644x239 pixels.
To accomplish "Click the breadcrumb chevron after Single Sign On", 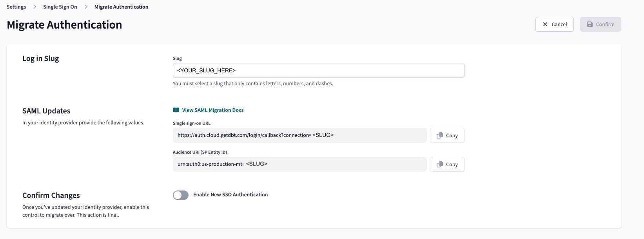I will click(x=86, y=7).
